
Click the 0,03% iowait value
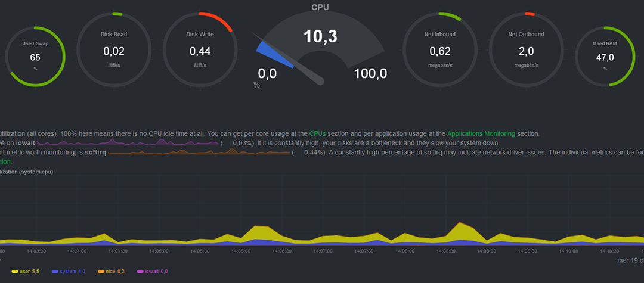coord(242,143)
